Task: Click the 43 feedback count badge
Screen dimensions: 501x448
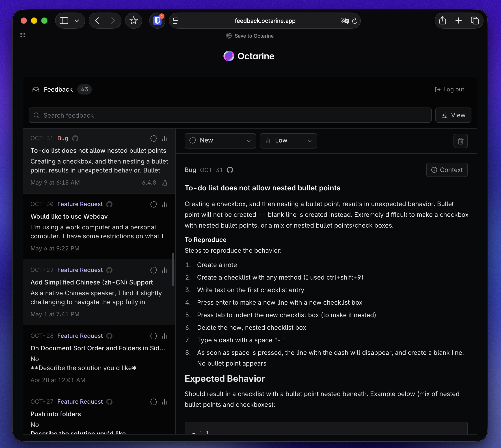Action: click(84, 89)
